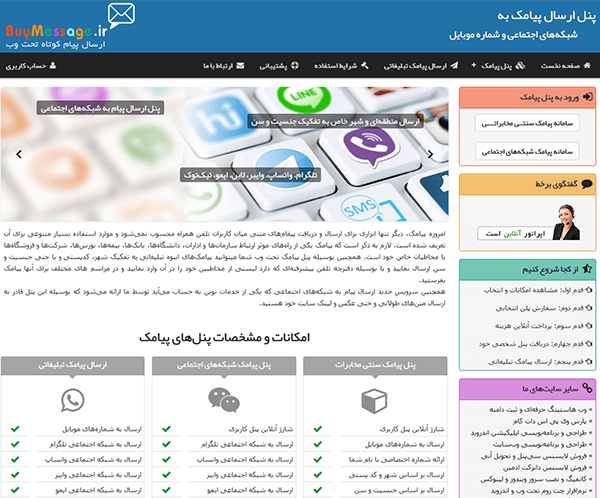Open قدم چهارم دریافت پنل شخصی link
This screenshot has width=600, height=498.
531,344
